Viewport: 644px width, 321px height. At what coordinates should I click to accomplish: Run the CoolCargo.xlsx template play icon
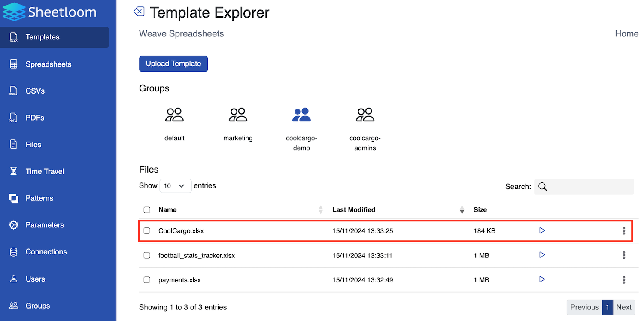(x=542, y=231)
